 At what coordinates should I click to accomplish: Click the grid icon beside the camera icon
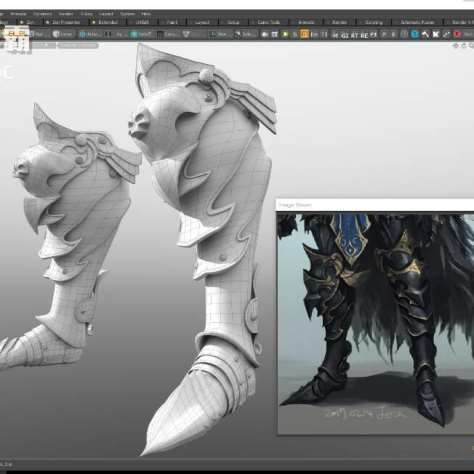pyautogui.click(x=275, y=34)
